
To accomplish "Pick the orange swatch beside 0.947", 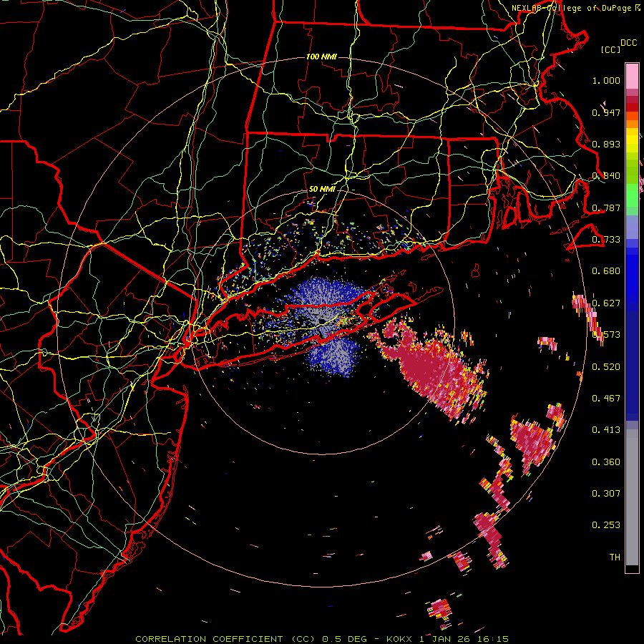I will coord(632,116).
